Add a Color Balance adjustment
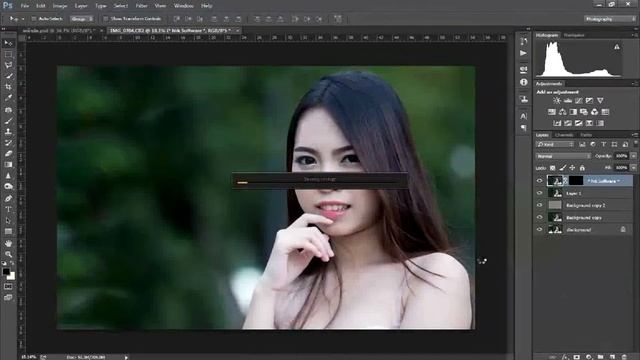 [x=562, y=112]
